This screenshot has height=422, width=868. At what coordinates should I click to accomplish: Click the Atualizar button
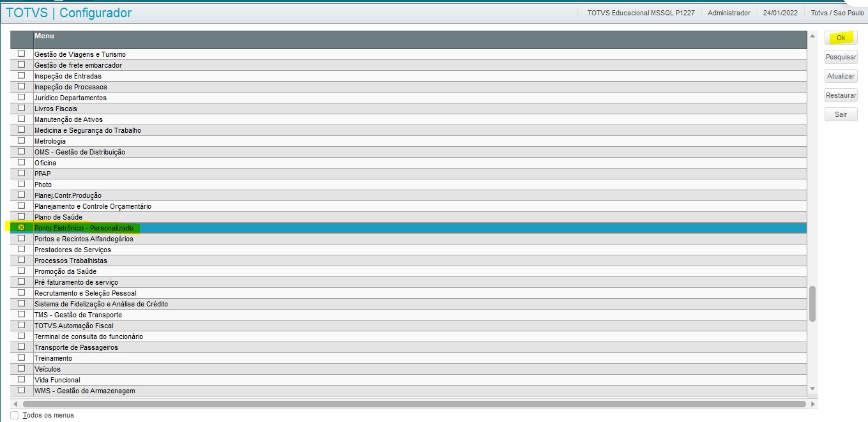coord(841,76)
